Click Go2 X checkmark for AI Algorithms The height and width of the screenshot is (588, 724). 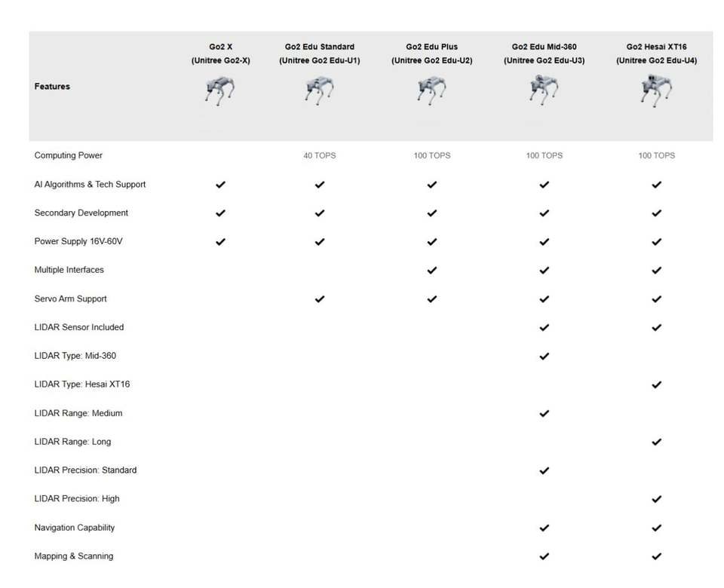tap(221, 185)
